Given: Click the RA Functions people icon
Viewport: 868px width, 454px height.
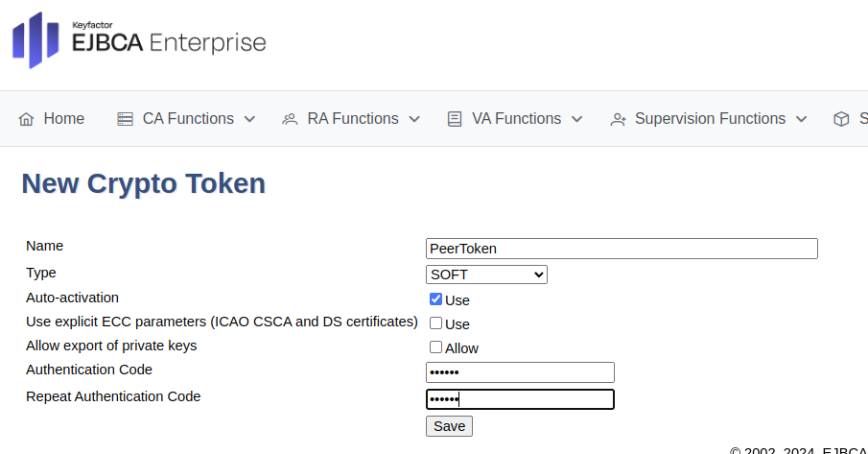Looking at the screenshot, I should click(290, 119).
